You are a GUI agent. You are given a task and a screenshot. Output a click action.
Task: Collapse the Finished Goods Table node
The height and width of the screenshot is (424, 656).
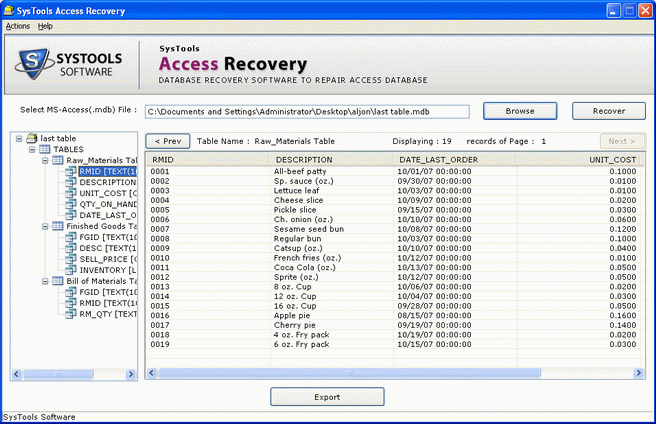point(45,226)
